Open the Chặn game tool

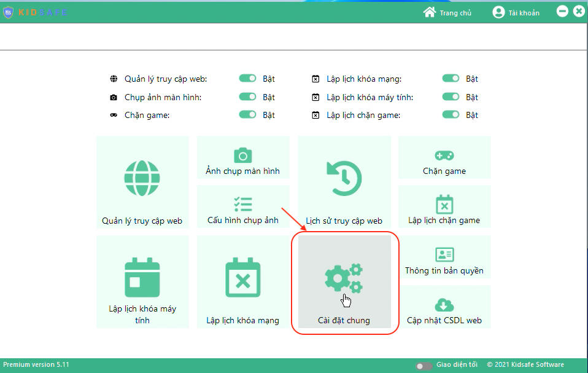point(444,157)
